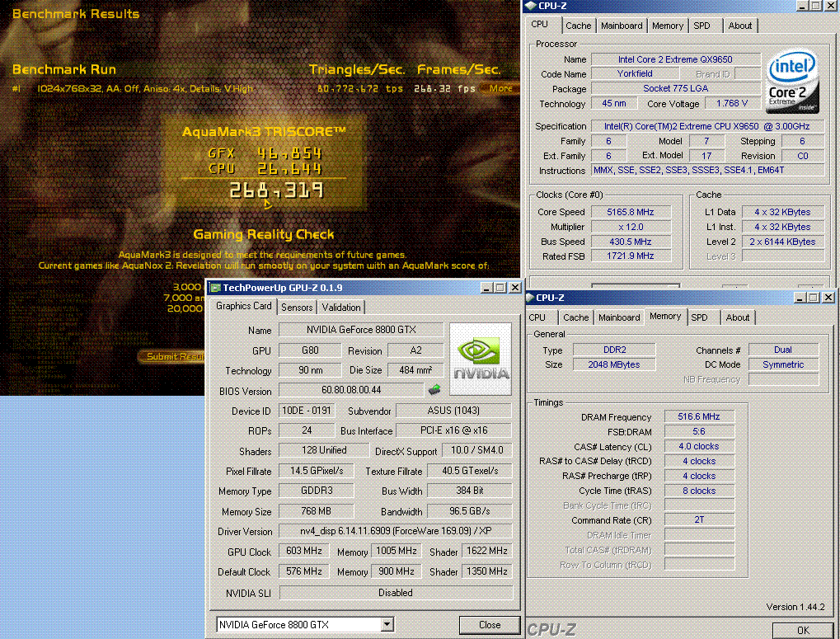Viewport: 840px width, 639px height.
Task: Switch to CPU tab in lower CPU-Z window
Action: pos(537,317)
